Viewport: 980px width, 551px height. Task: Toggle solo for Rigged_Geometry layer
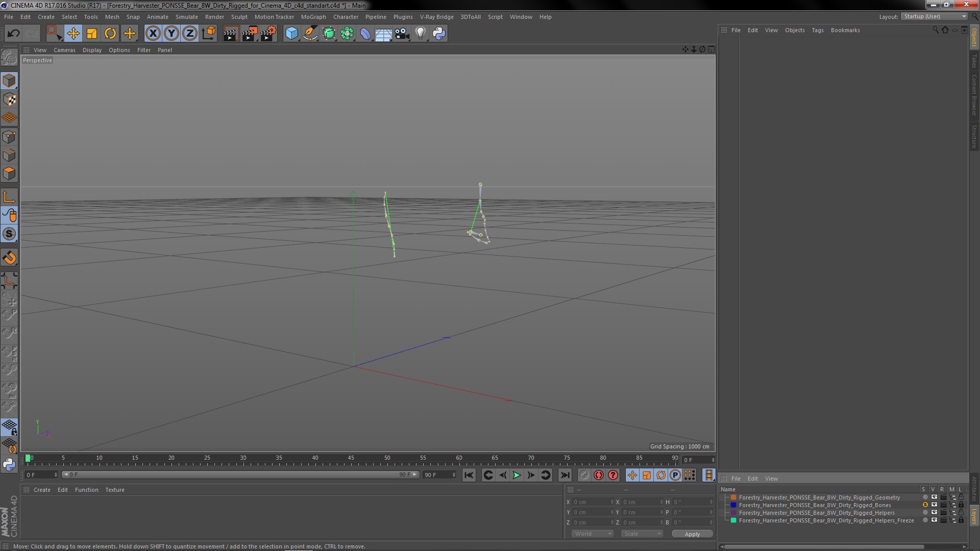(x=925, y=497)
